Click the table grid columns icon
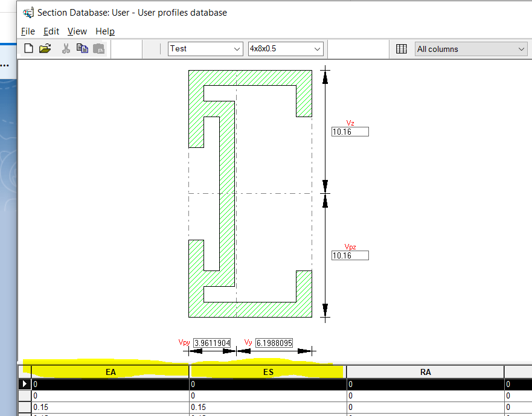Screen dimensions: 532x416 [402, 49]
